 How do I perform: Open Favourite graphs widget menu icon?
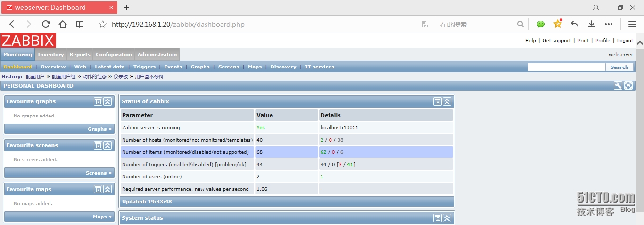(x=98, y=101)
